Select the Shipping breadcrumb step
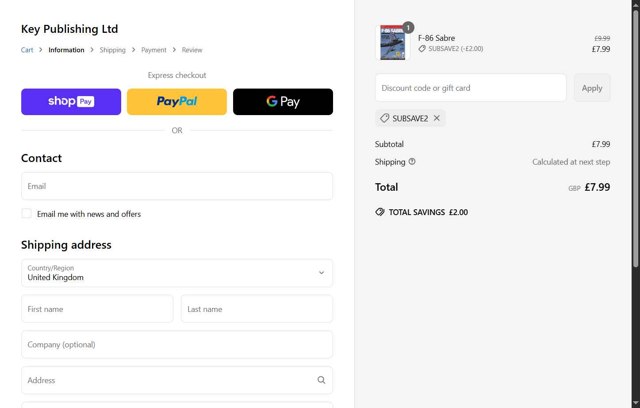 113,50
